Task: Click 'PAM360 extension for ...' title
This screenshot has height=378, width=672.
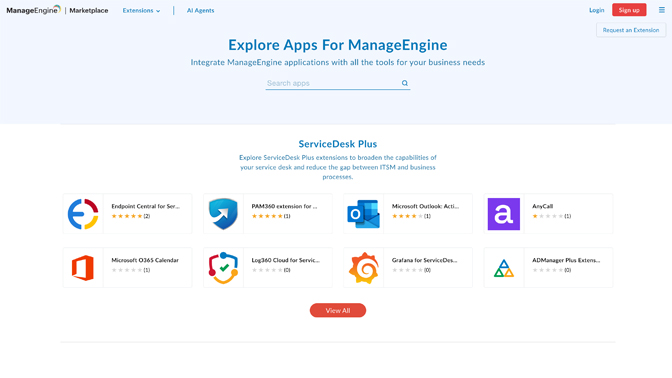Action: [284, 206]
